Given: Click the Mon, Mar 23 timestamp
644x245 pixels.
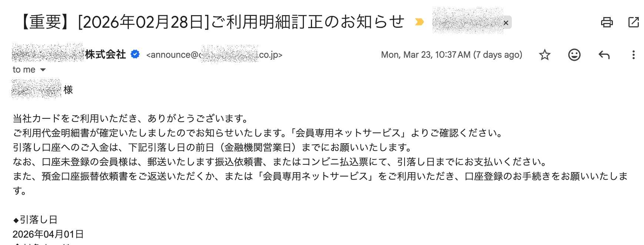Looking at the screenshot, I should (451, 55).
